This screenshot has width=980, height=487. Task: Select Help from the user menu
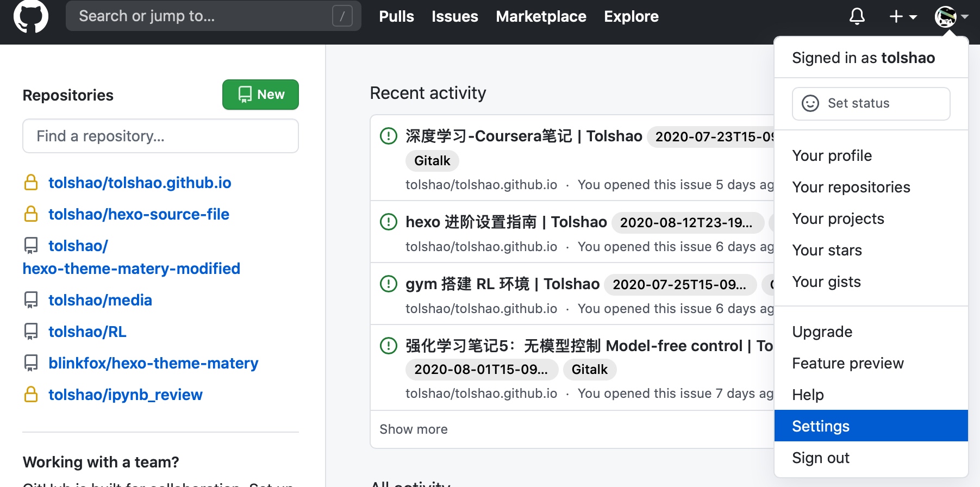[x=871, y=395]
